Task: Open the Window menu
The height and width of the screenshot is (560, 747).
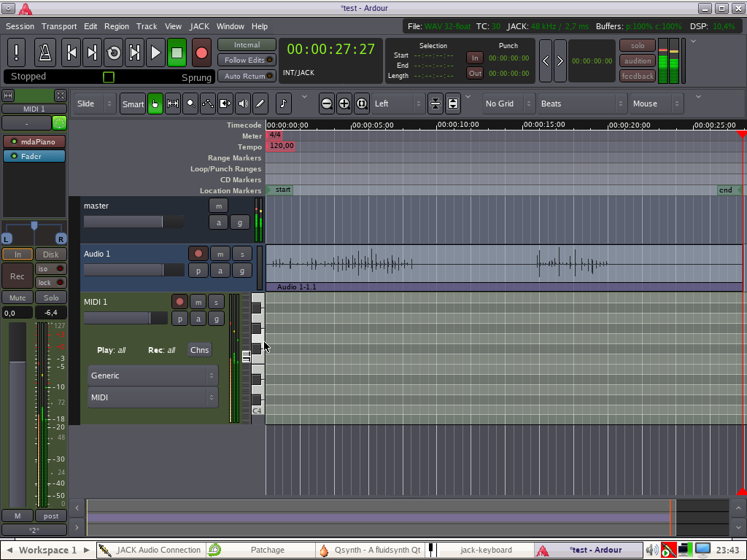Action: pos(230,26)
